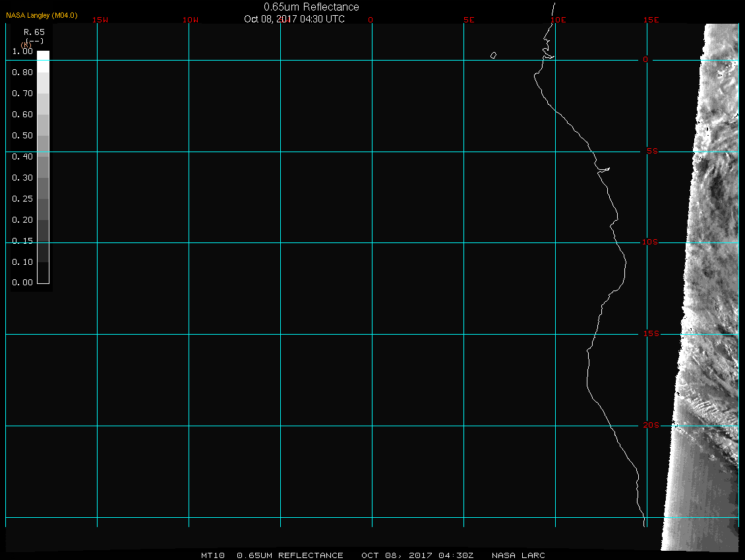Image resolution: width=745 pixels, height=560 pixels.
Task: Click the 'NASA Langley (M04.0)' label
Action: pyautogui.click(x=42, y=15)
